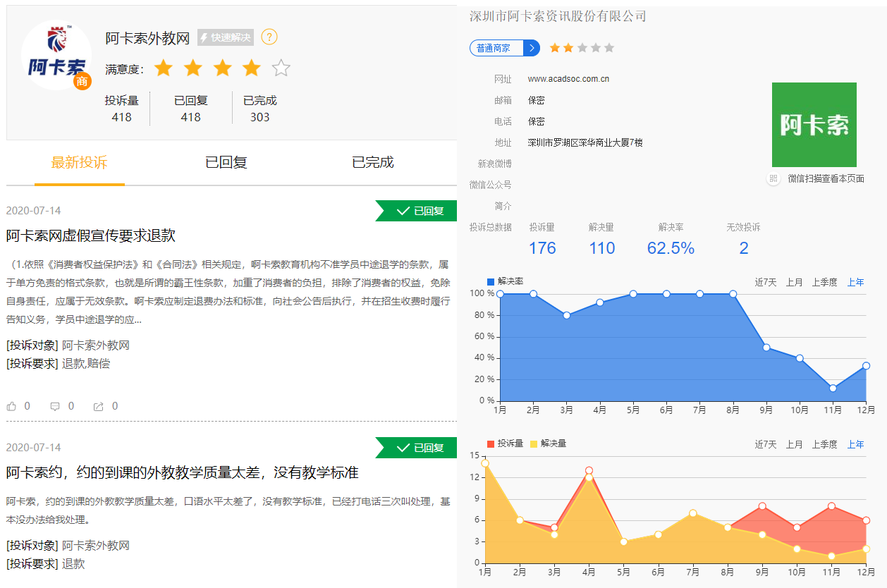The width and height of the screenshot is (887, 588).
Task: Click the 投诉总数据 label
Action: point(491,227)
